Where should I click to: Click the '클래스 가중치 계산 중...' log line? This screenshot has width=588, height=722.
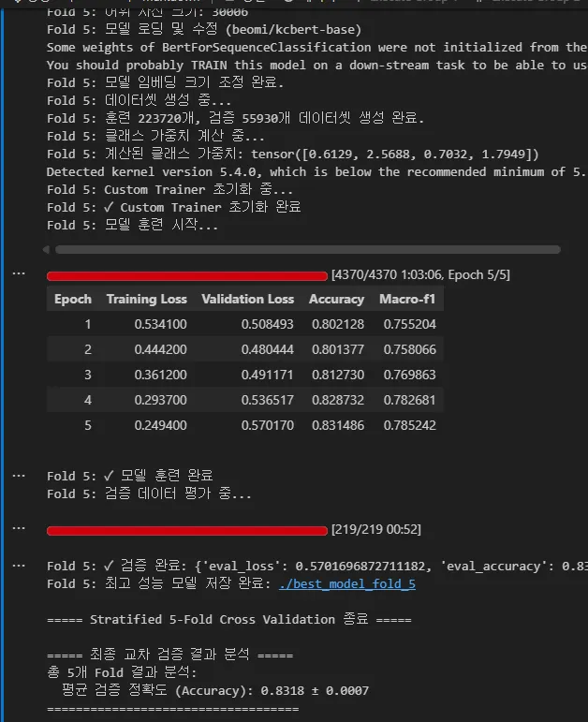155,137
